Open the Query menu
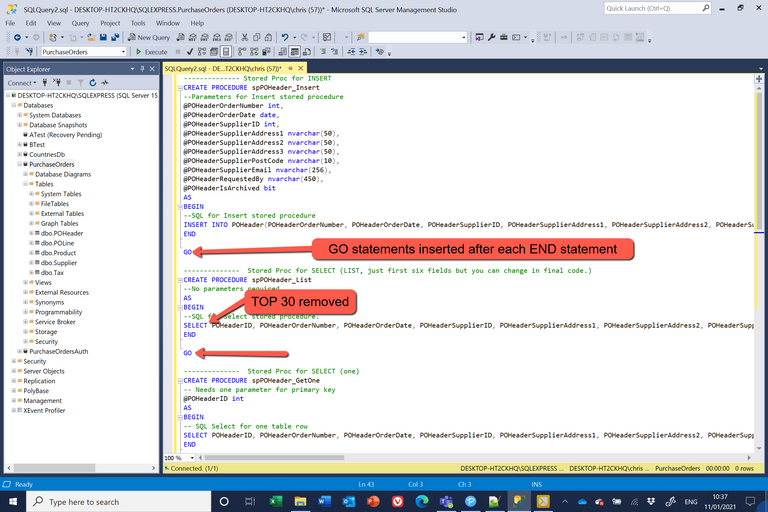The image size is (768, 512). click(x=80, y=22)
